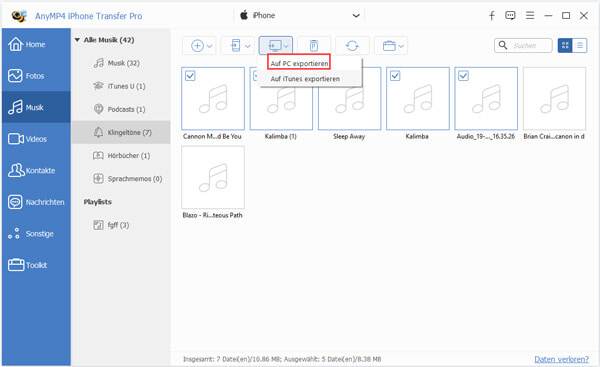Open the fgff (3) playlist
Image resolution: width=600 pixels, height=367 pixels.
point(121,225)
